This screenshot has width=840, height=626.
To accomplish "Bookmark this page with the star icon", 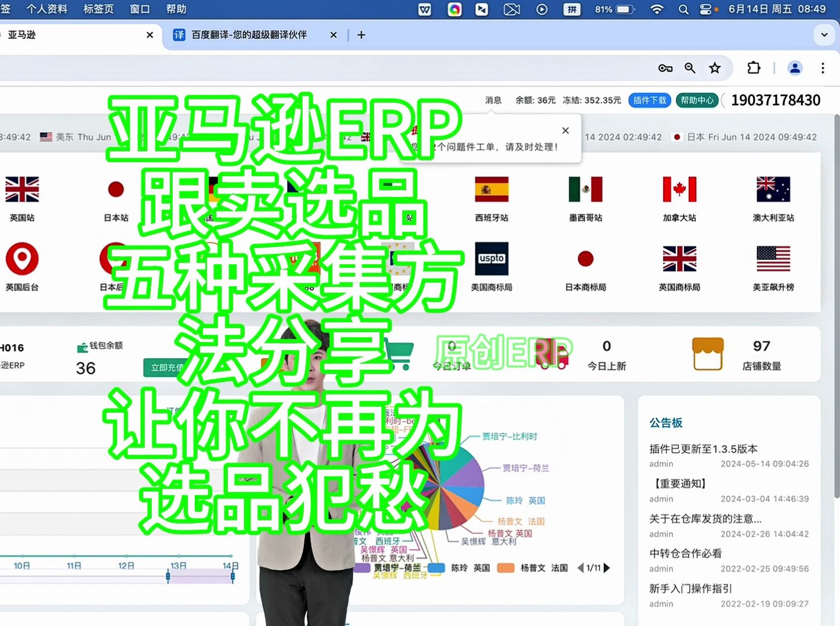I will [715, 68].
